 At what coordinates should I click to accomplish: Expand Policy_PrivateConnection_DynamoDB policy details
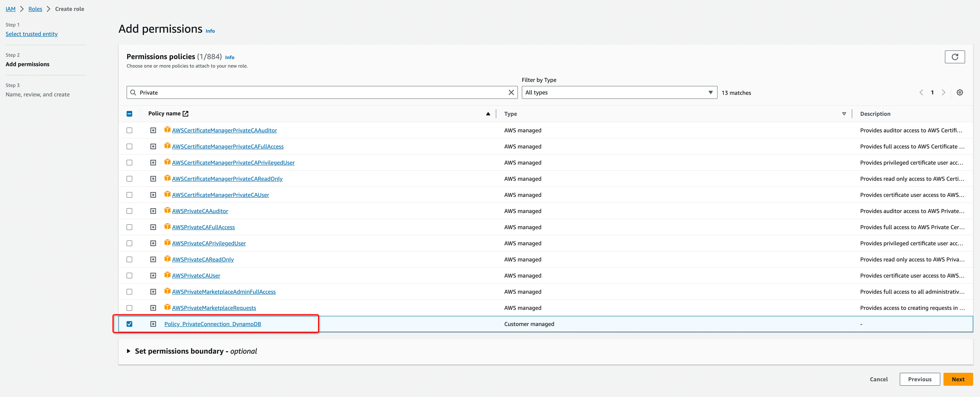click(x=153, y=324)
